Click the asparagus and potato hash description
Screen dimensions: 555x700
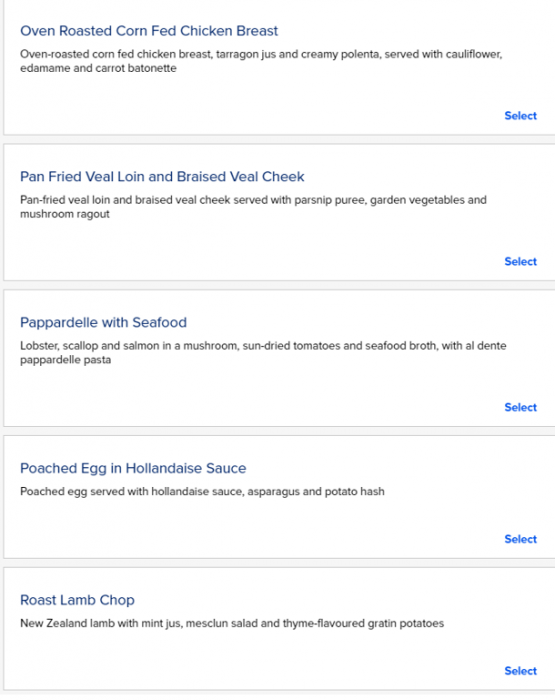202,492
